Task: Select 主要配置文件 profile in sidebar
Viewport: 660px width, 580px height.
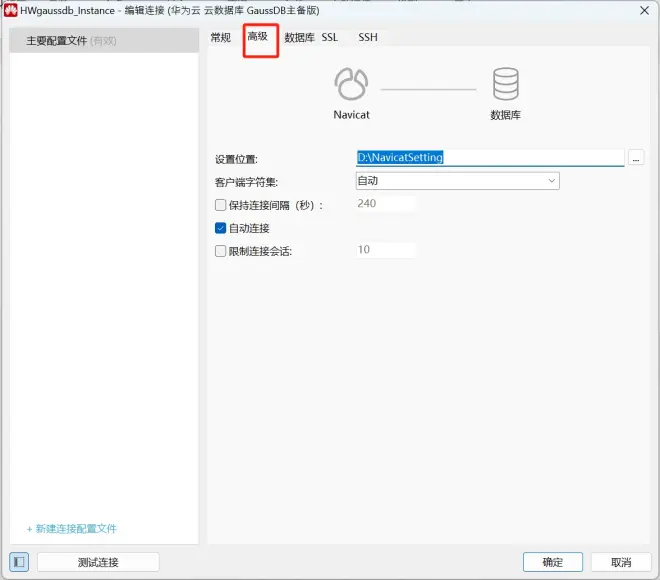Action: pyautogui.click(x=104, y=41)
